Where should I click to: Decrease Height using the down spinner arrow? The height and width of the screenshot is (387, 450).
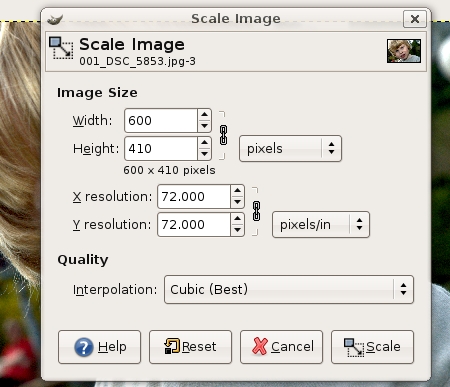[204, 154]
